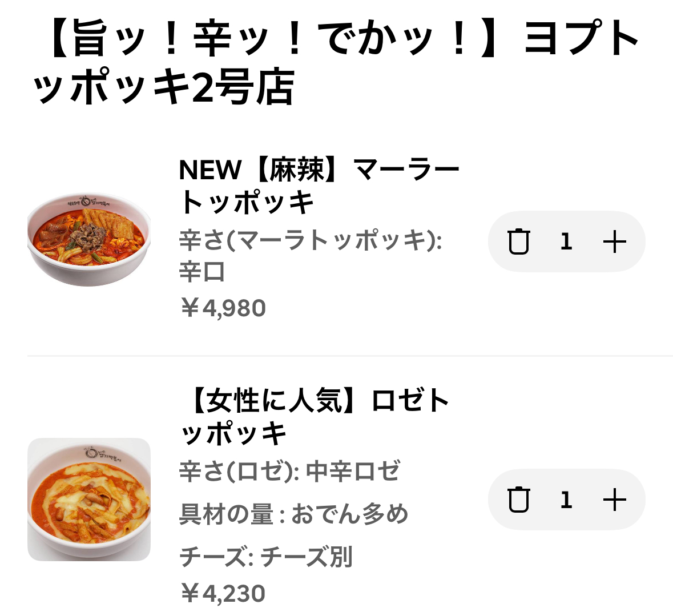Increase rosé tteokbokki quantity with plus icon

pos(615,500)
